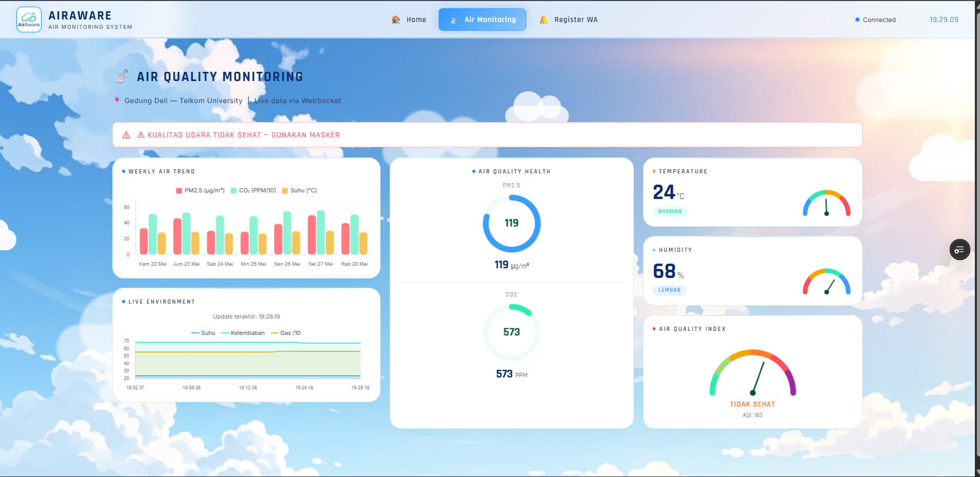Viewport: 980px width, 477px height.
Task: Click the warning triangle icon in alert banner
Action: [126, 135]
